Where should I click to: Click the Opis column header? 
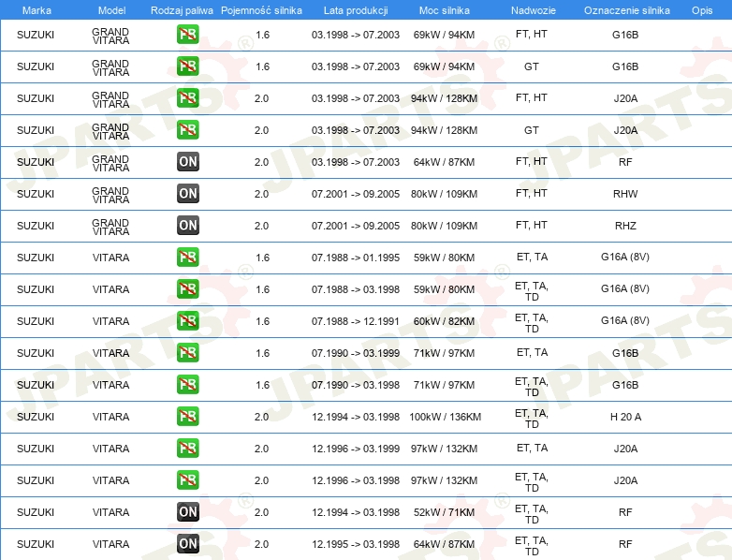702,10
